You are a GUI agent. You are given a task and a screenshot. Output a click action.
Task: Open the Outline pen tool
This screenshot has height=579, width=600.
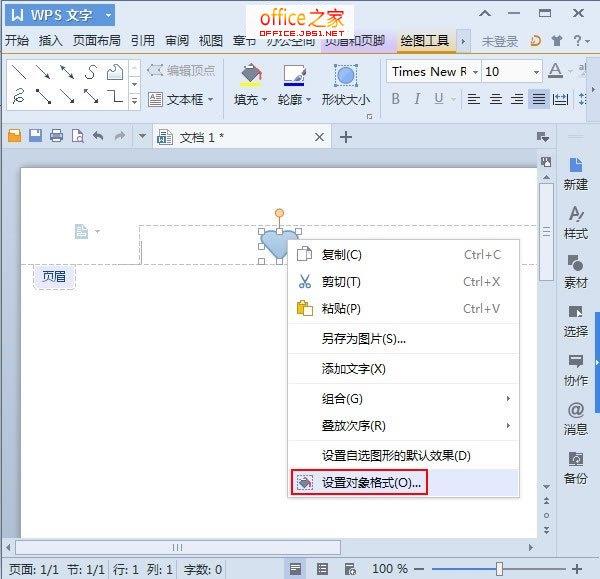click(294, 75)
